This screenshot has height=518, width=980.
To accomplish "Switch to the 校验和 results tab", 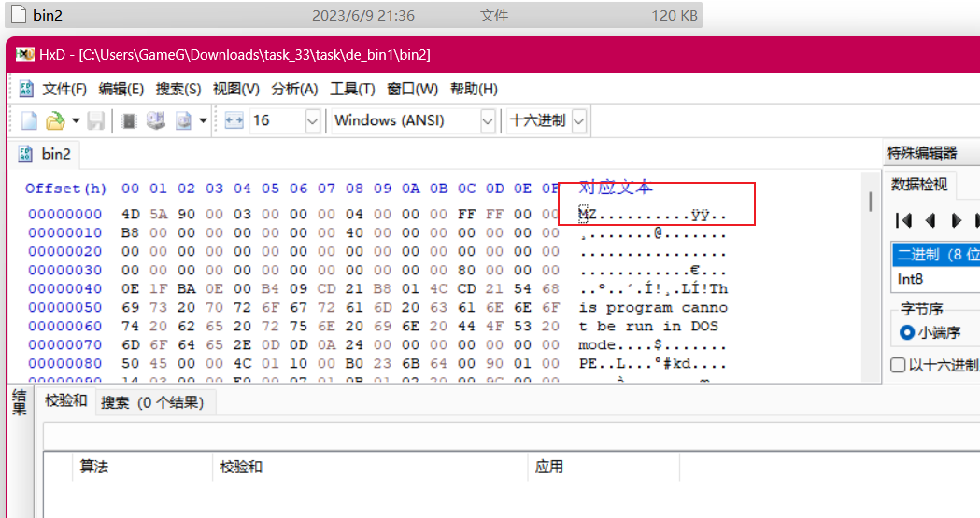I will 65,400.
